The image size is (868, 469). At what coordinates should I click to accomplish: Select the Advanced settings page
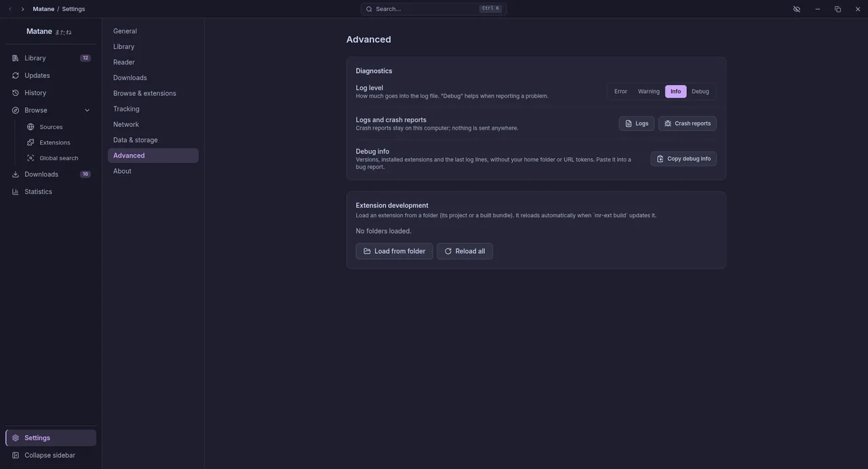tap(153, 155)
